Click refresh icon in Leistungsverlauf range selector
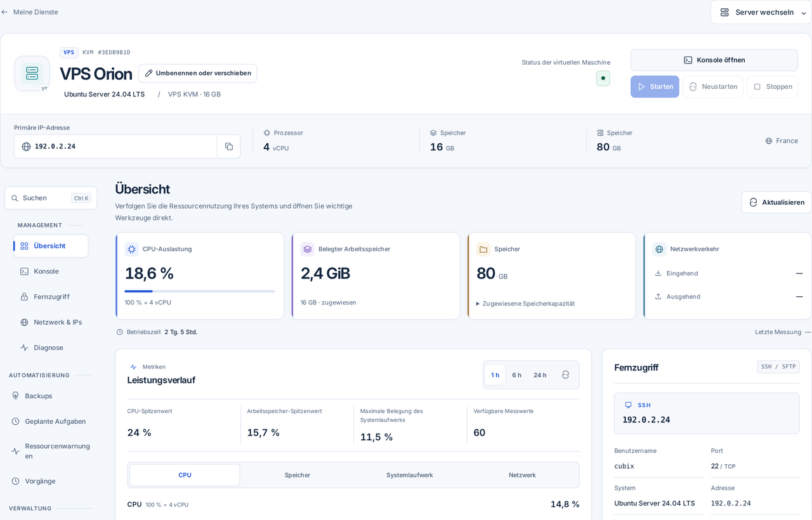 point(565,375)
